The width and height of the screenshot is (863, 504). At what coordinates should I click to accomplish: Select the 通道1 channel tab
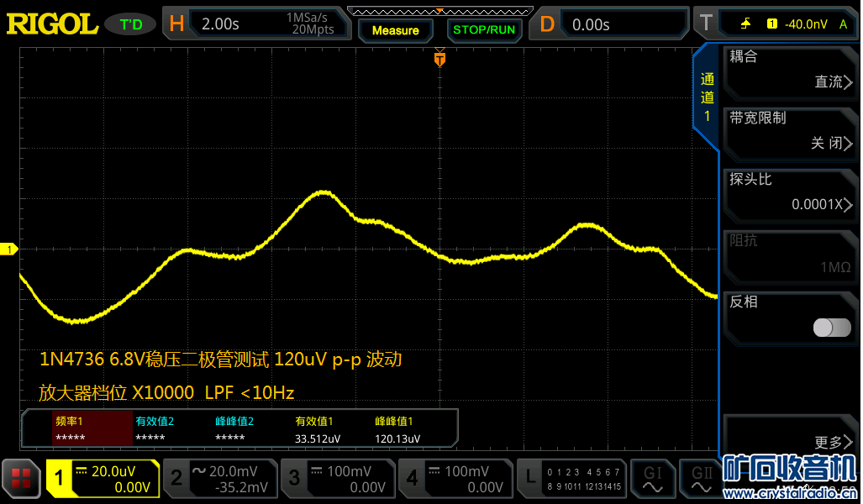click(707, 97)
